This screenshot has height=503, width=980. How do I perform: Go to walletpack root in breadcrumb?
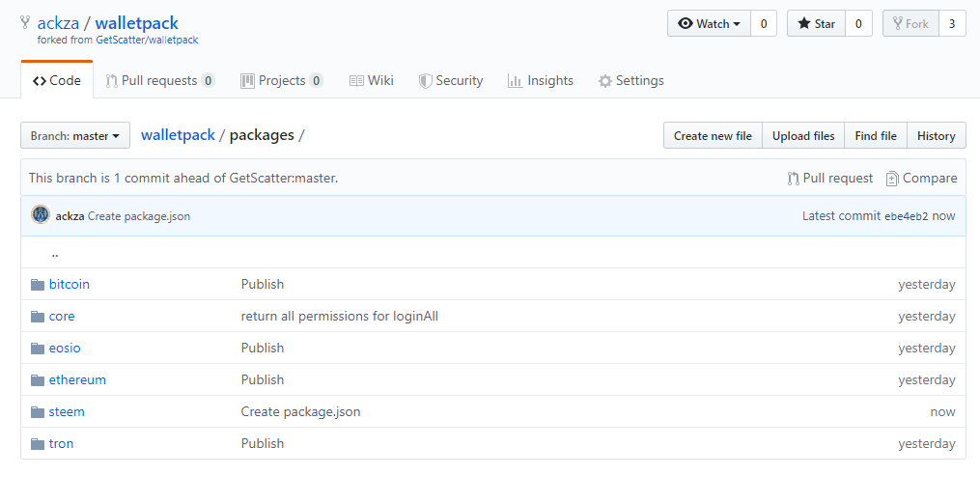[x=178, y=135]
